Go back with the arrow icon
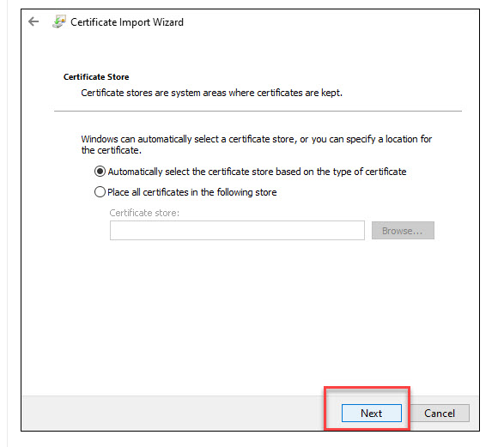The image size is (504, 447). pyautogui.click(x=33, y=21)
